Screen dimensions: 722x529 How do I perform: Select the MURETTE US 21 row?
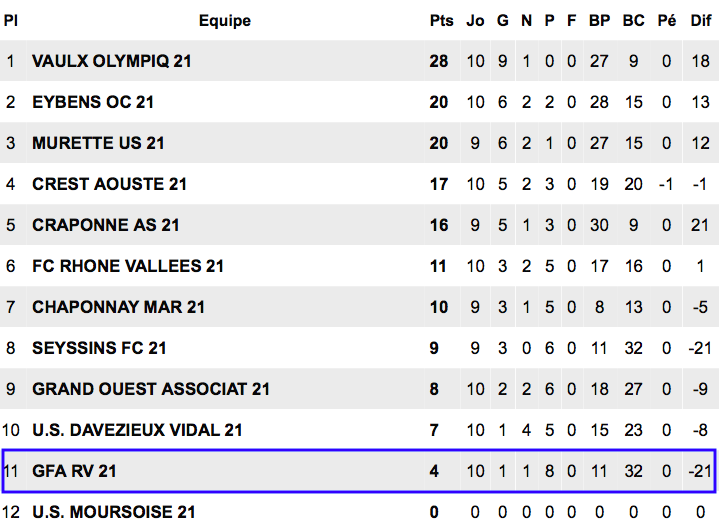coord(359,143)
